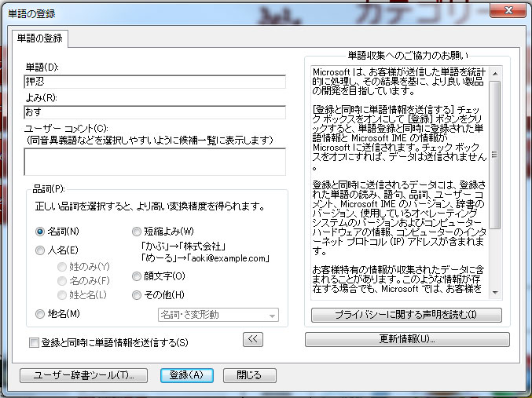Click the 登録(A) button
Image resolution: width=532 pixels, height=398 pixels.
186,375
